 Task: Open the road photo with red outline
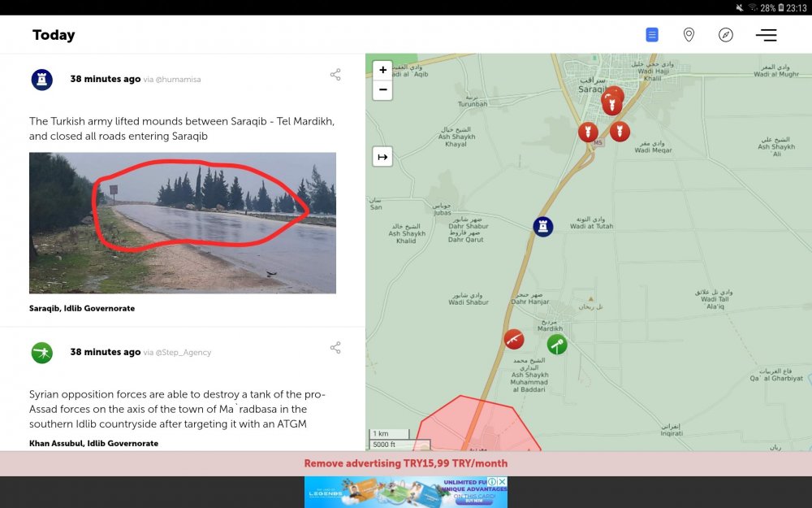pyautogui.click(x=183, y=223)
